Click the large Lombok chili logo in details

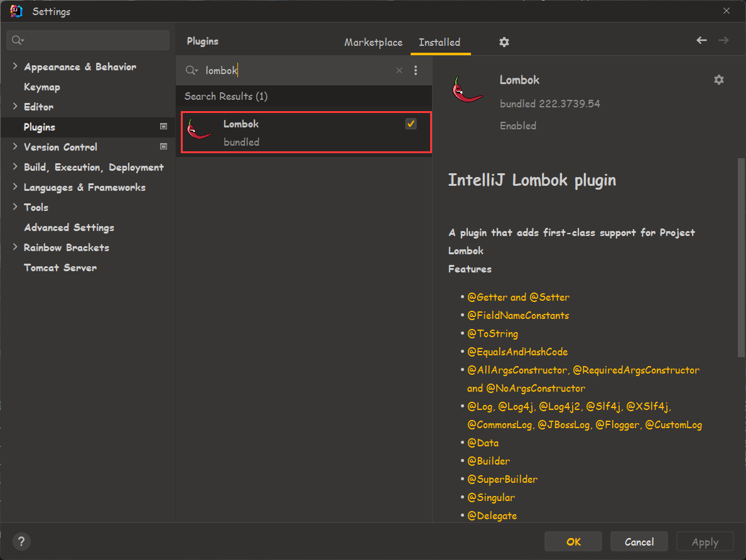pyautogui.click(x=467, y=89)
